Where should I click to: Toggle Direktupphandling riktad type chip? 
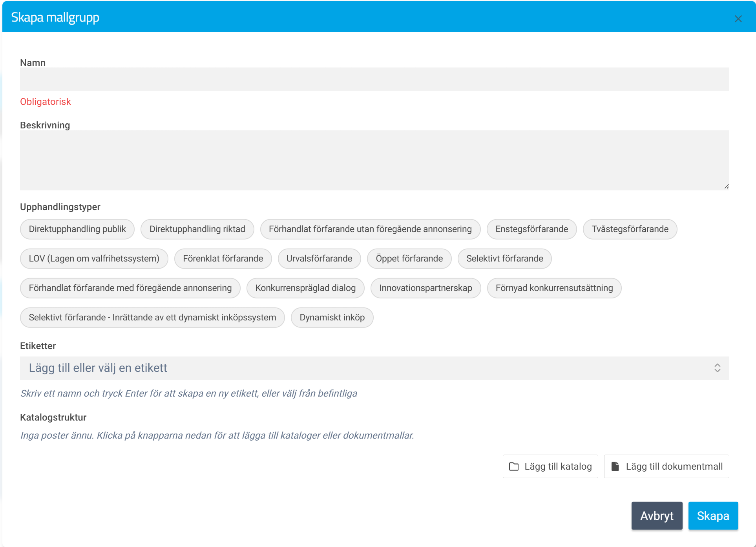[x=197, y=229]
